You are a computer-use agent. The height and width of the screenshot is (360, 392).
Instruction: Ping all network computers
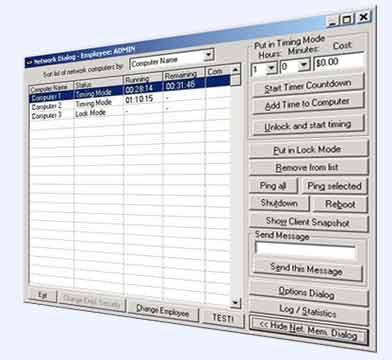(273, 186)
